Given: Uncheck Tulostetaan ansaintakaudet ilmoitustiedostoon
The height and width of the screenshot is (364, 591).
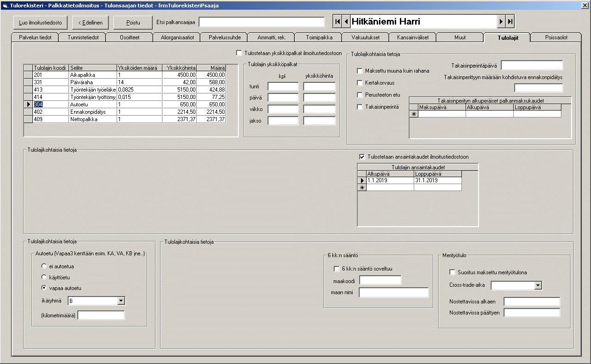Looking at the screenshot, I should [362, 157].
